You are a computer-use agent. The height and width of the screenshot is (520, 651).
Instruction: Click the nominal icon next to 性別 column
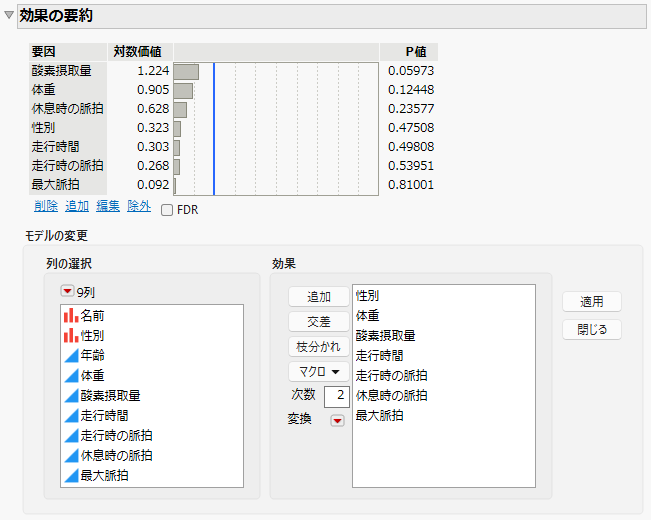pyautogui.click(x=71, y=335)
